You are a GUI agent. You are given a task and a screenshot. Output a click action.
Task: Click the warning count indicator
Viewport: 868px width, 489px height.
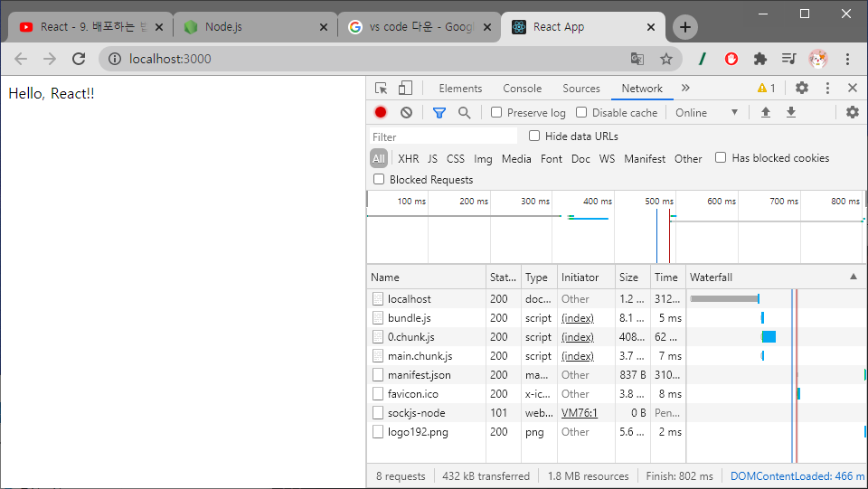[766, 88]
